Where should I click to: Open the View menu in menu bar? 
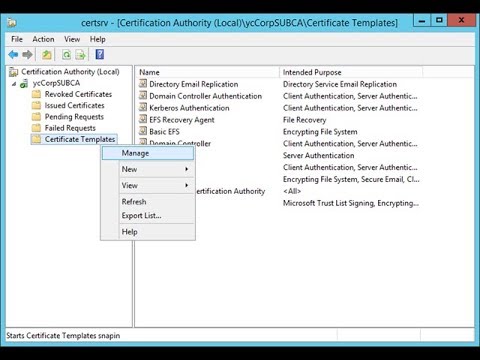[72, 39]
